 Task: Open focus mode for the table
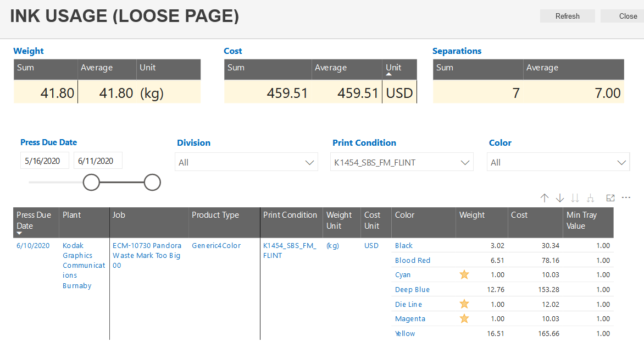(x=610, y=198)
